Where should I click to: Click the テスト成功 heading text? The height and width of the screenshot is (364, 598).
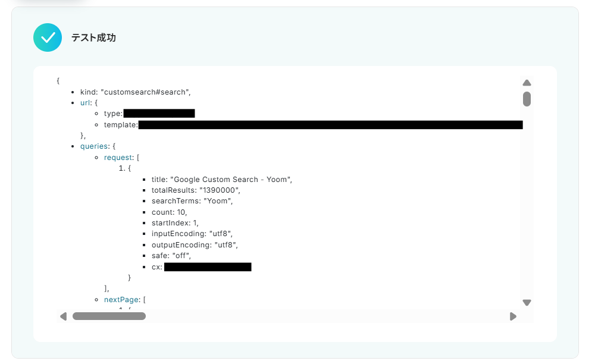93,37
